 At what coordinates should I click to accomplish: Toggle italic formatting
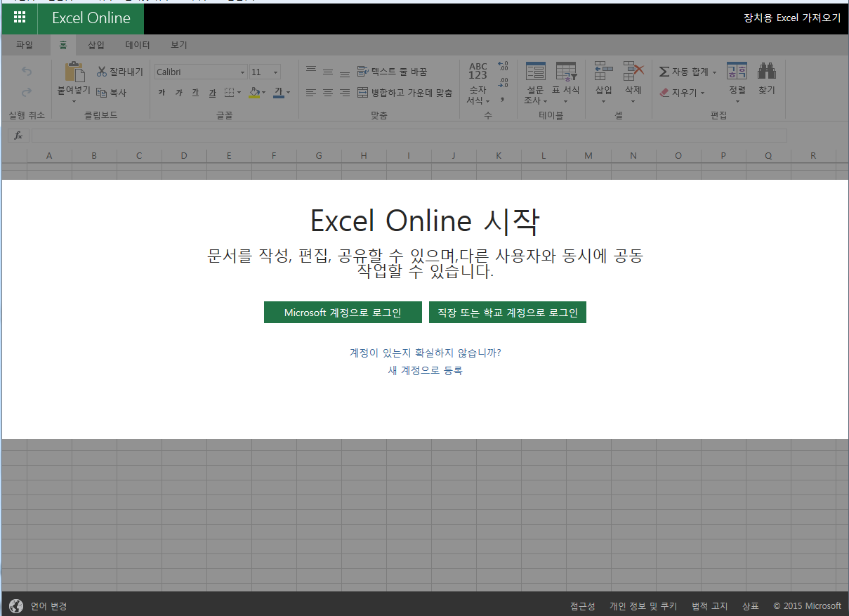point(178,92)
